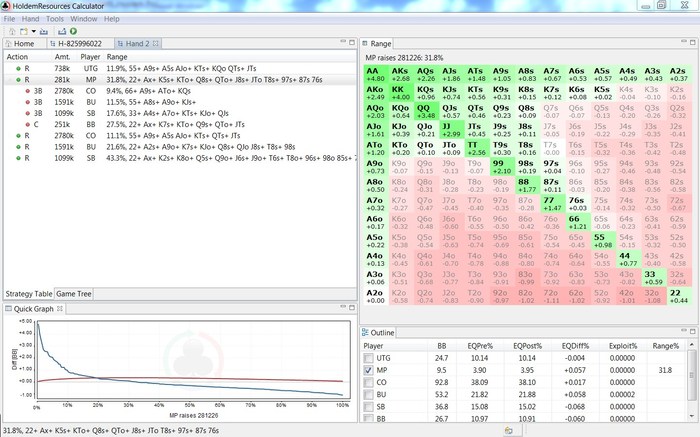Viewport: 700px width, 437px height.
Task: Click the Player column header in strategy table
Action: [x=90, y=57]
